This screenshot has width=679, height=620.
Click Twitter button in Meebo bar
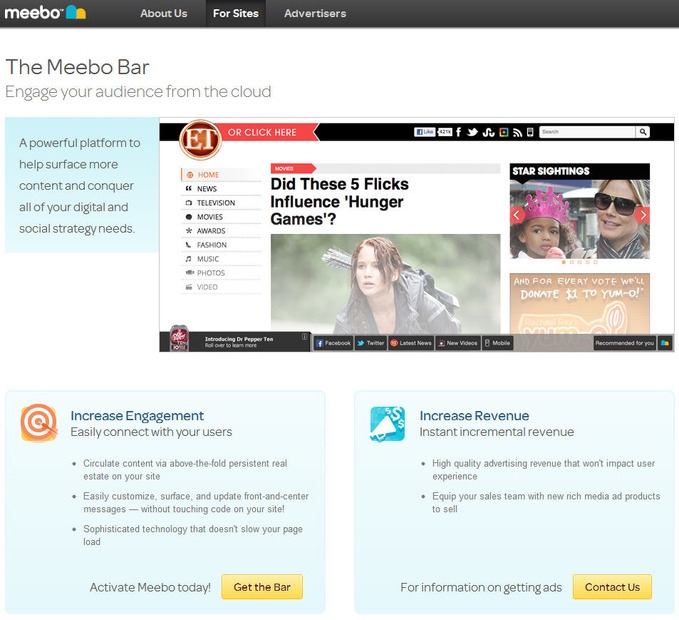point(371,343)
